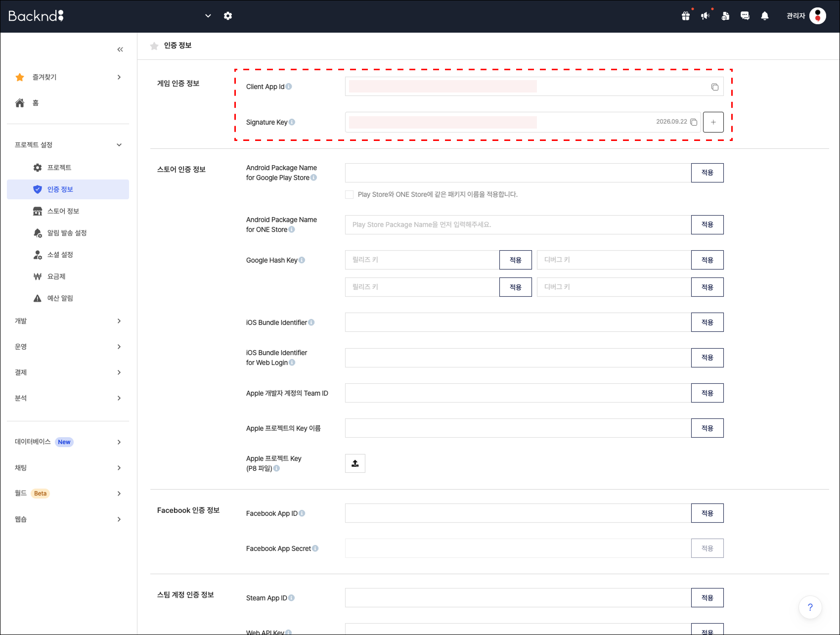Viewport: 840px width, 635px height.
Task: Copy the Signature Key value
Action: (x=694, y=122)
